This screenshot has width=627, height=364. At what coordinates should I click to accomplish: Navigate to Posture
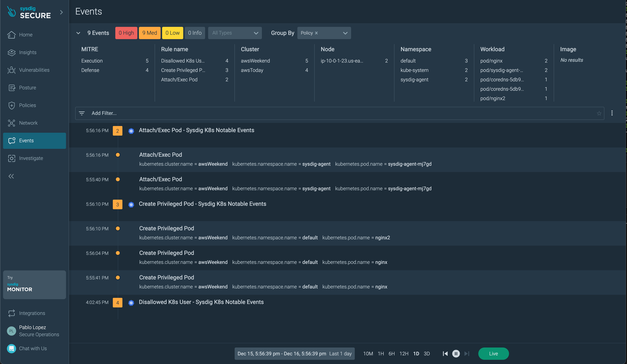click(34, 88)
